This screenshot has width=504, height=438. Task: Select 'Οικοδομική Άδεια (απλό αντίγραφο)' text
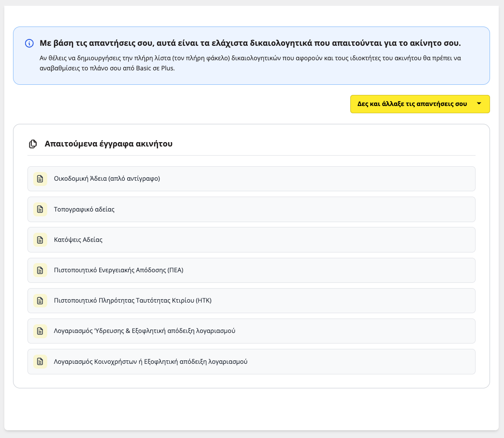tap(106, 179)
